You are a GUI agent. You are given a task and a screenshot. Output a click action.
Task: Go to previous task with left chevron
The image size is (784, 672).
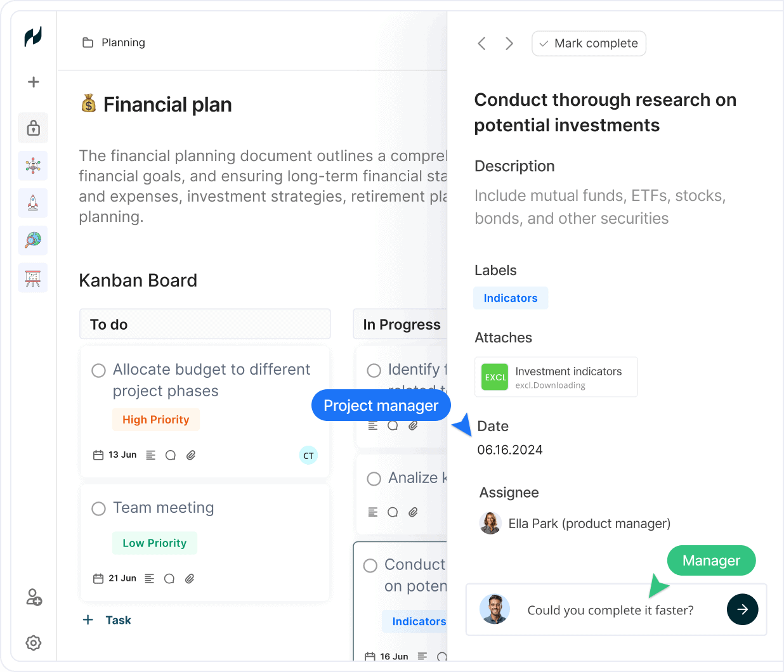point(482,43)
